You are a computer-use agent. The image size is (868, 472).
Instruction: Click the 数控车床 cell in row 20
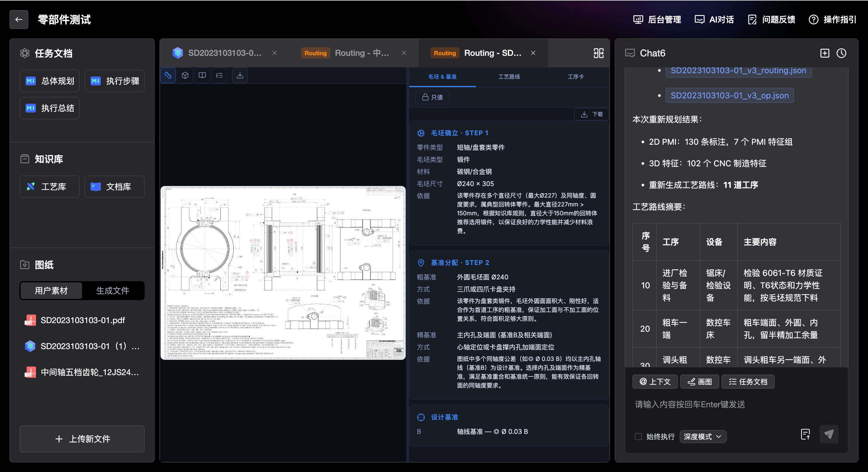click(718, 329)
